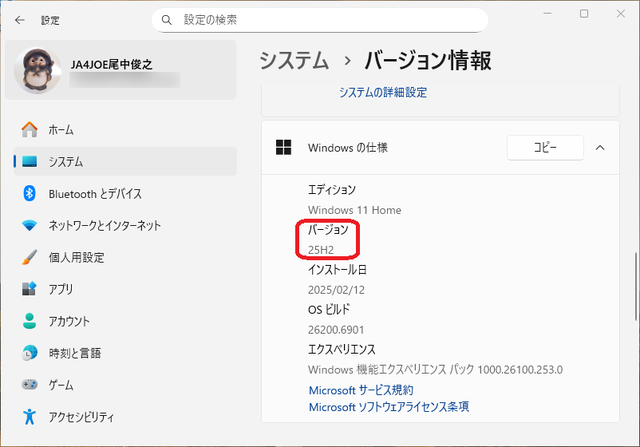Open 時刻と言語 settings
The width and height of the screenshot is (640, 447).
coord(125,353)
